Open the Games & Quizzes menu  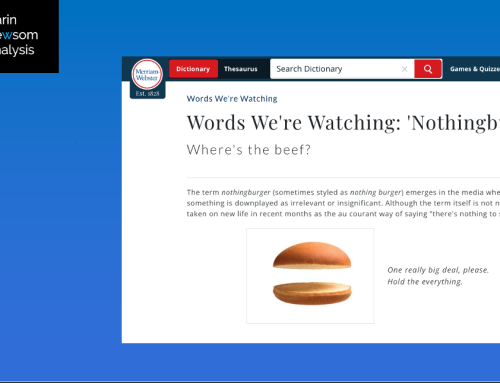pyautogui.click(x=475, y=69)
